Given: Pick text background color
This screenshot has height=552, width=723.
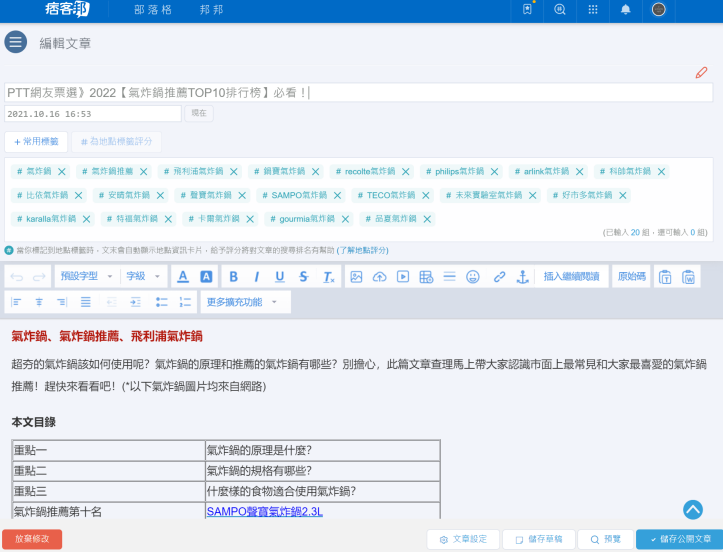Looking at the screenshot, I should coord(206,277).
